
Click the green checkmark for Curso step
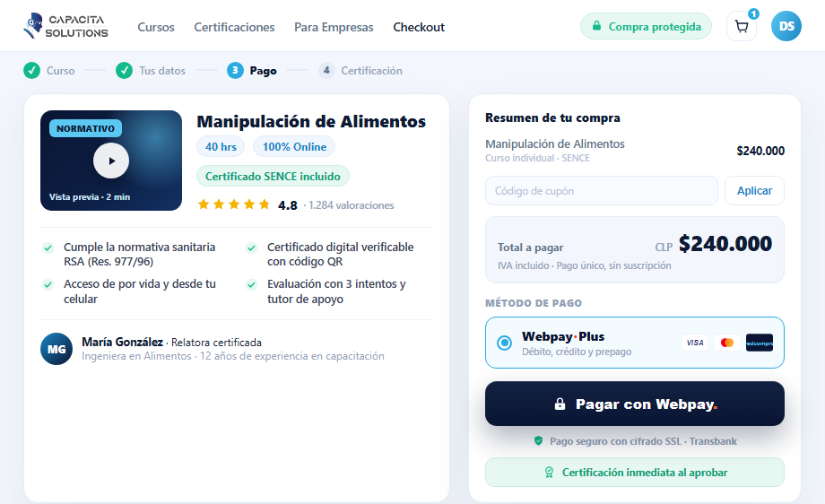[x=31, y=70]
